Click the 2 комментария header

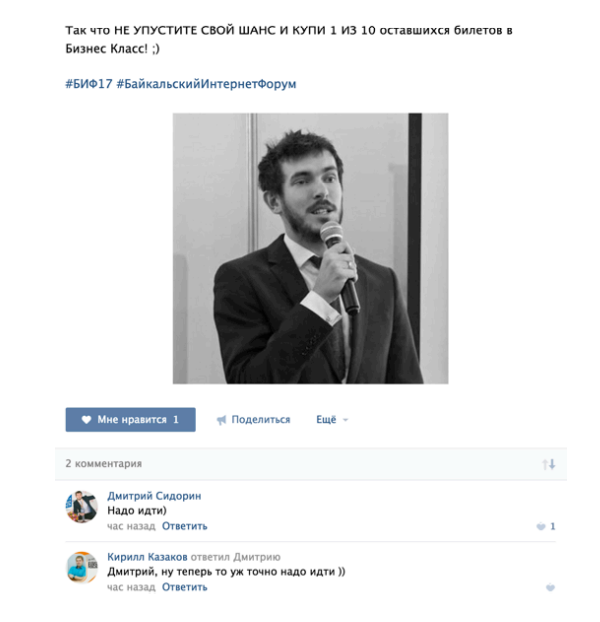coord(104,463)
